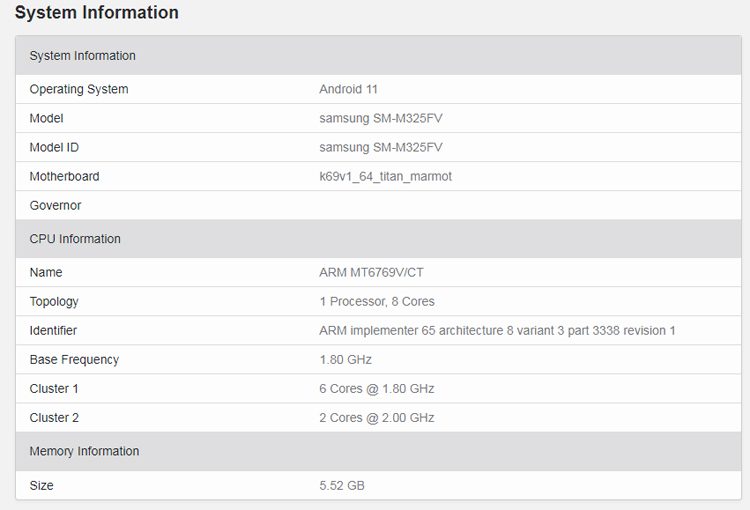Select samsung SM-M325FV in Model row
This screenshot has height=510, width=750.
(x=381, y=118)
